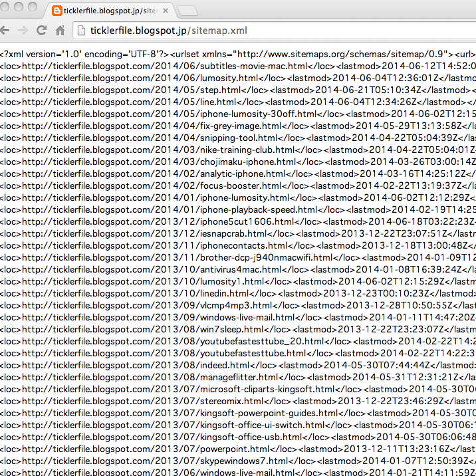The height and width of the screenshot is (476, 476).
Task: Click the 2014/01/iphone-lumosity.html entry
Action: pyautogui.click(x=238, y=198)
